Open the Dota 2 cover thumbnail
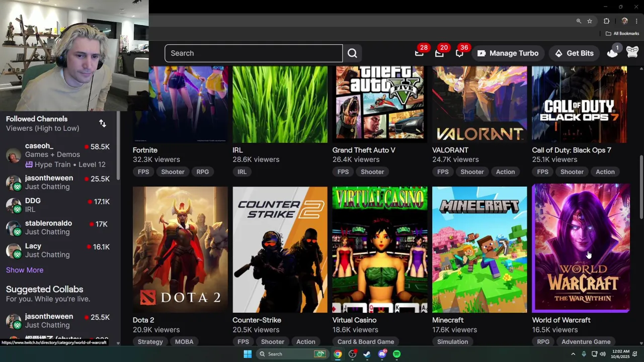The height and width of the screenshot is (362, 644). coord(180,250)
